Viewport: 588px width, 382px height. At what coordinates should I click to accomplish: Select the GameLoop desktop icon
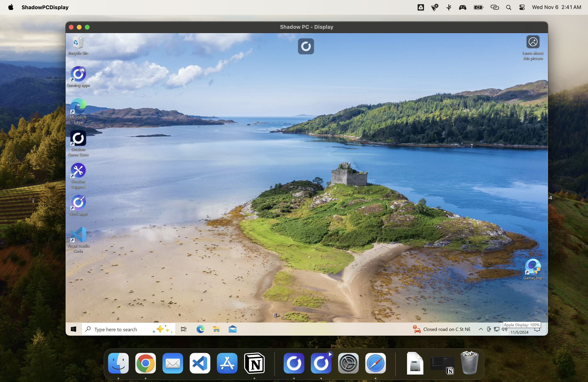coord(533,269)
